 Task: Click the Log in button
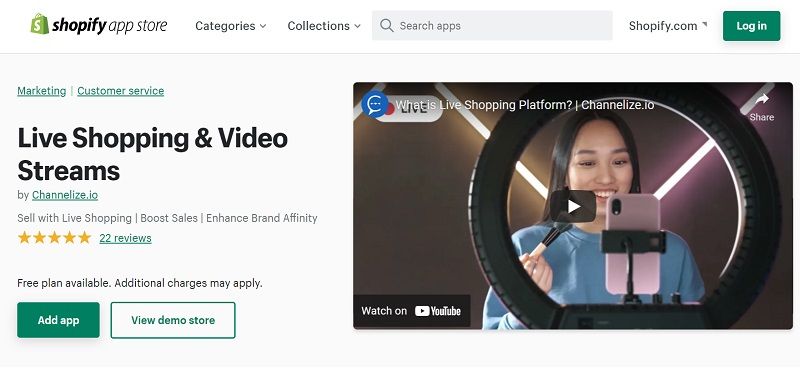click(x=752, y=25)
